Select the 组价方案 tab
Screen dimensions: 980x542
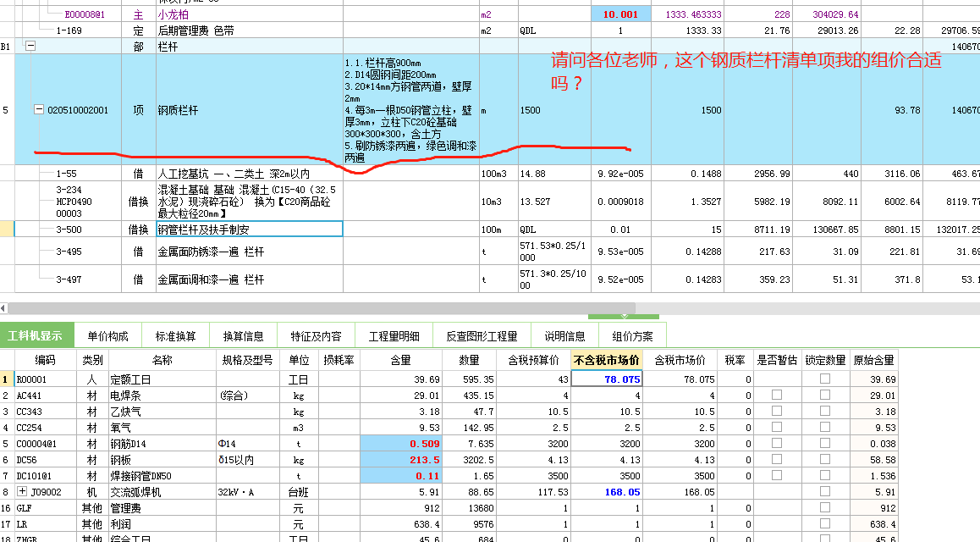[632, 335]
